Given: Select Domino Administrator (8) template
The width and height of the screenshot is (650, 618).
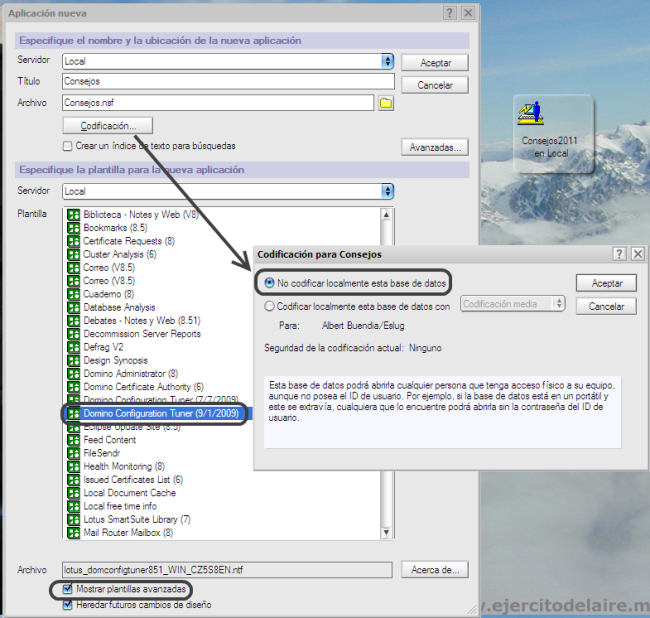Looking at the screenshot, I should coord(131,373).
